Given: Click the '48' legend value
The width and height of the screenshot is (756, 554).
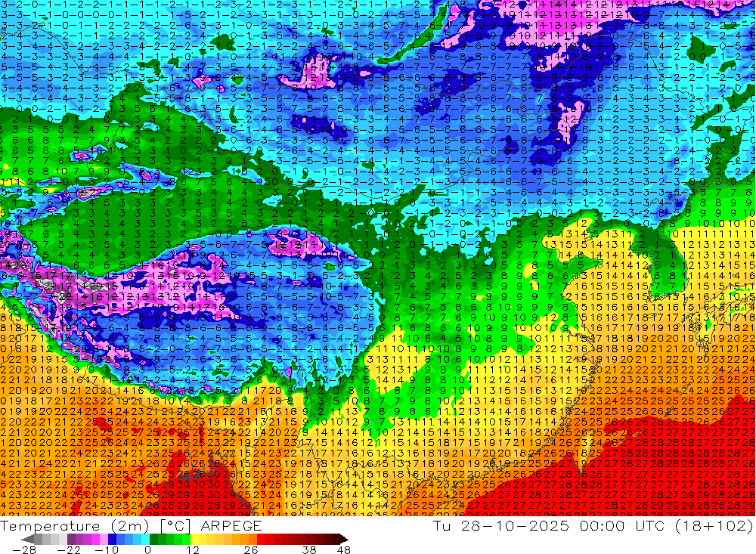Looking at the screenshot, I should tap(344, 549).
